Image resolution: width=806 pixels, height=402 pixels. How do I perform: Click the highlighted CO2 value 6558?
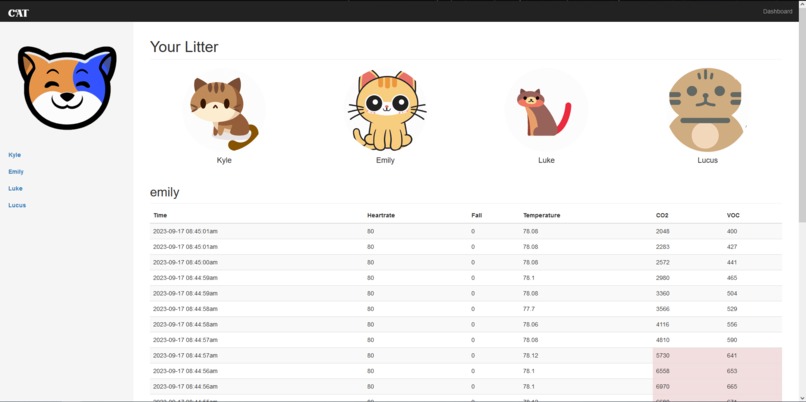click(x=663, y=371)
